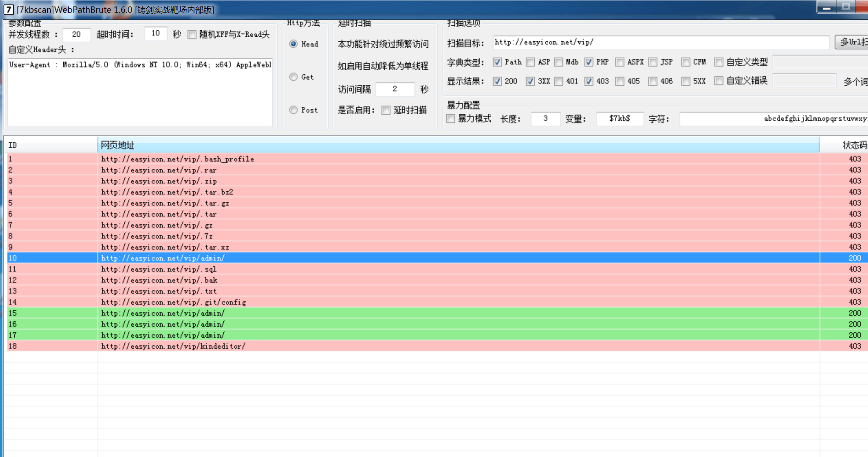Click the timeout seconds field

coord(156,33)
